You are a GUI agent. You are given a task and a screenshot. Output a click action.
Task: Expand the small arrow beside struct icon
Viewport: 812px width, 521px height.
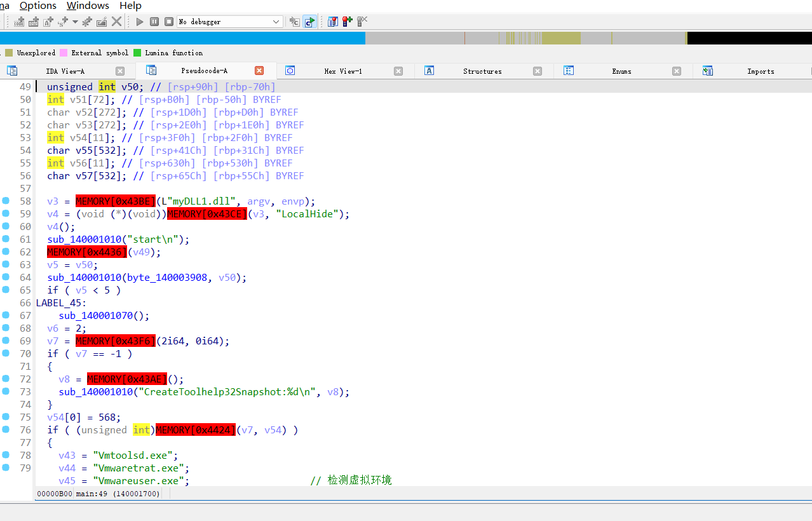click(75, 22)
